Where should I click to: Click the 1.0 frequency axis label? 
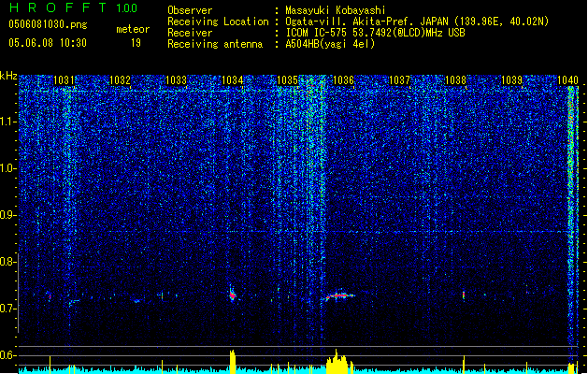pos(7,168)
